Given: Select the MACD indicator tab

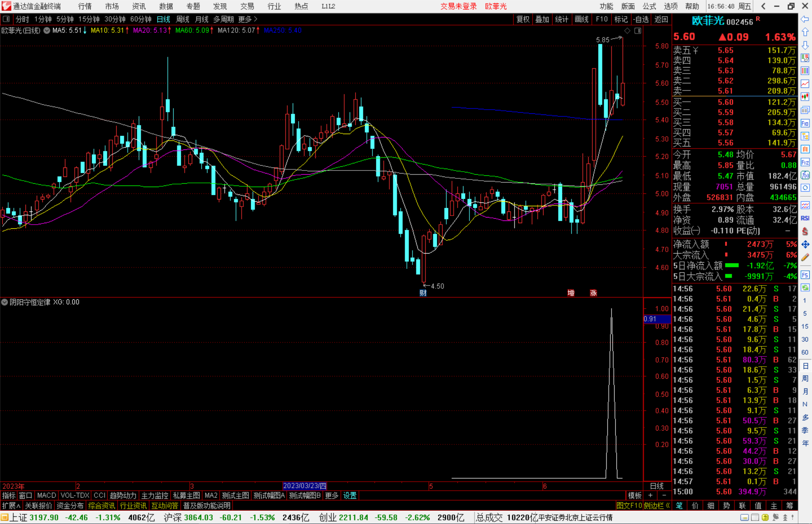Looking at the screenshot, I should point(46,495).
